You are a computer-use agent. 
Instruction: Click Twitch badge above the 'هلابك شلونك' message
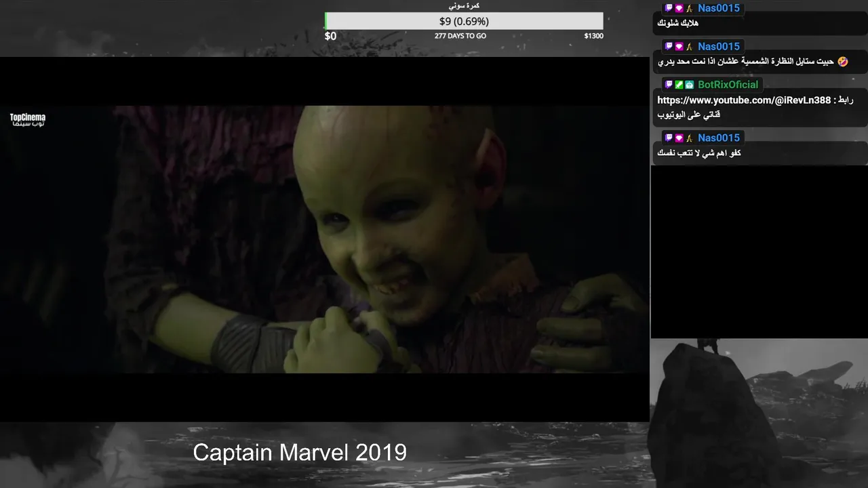pos(669,8)
